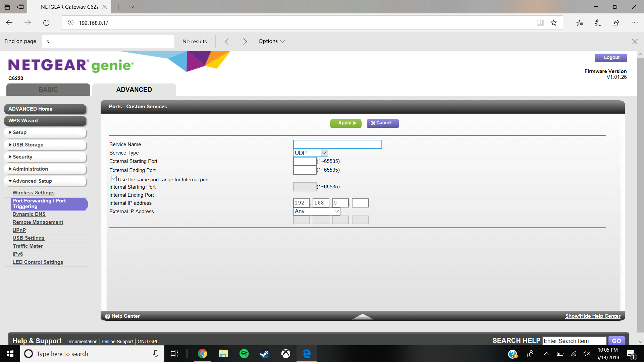Screen dimensions: 644x362
Task: Open the find Options menu
Action: 271,41
